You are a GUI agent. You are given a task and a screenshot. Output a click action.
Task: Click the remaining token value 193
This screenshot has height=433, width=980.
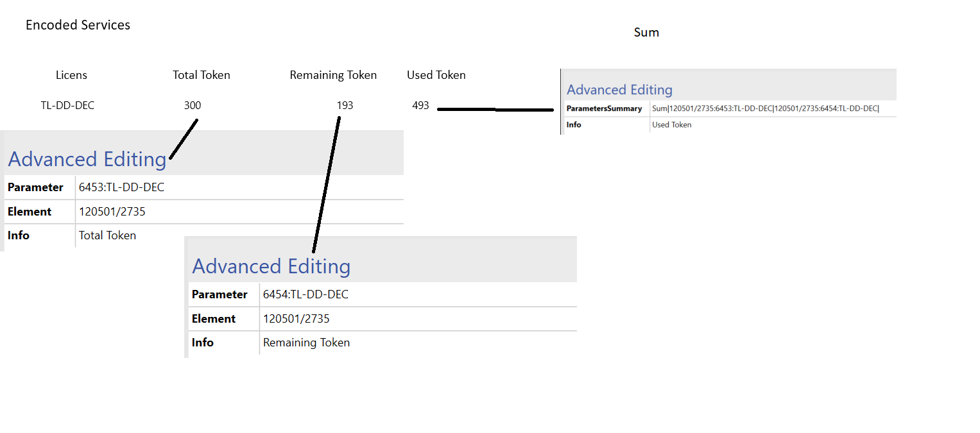[345, 105]
